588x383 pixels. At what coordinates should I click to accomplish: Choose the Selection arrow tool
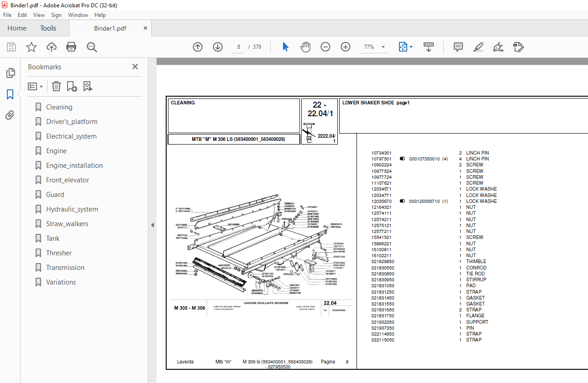(x=286, y=47)
